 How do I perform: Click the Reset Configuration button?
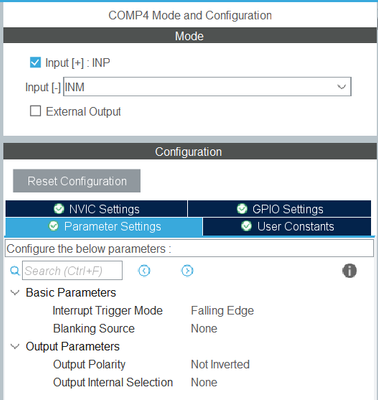point(77,181)
